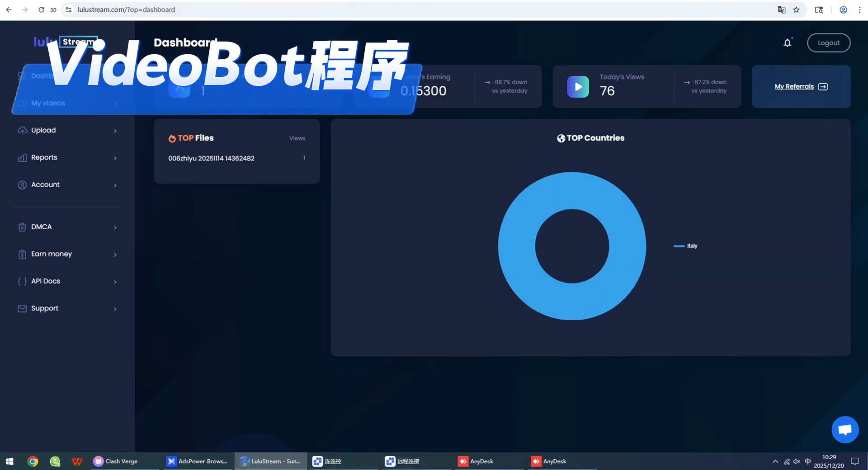Open Earn money in the sidebar
Viewport: 868px width, 470px height.
click(x=67, y=254)
